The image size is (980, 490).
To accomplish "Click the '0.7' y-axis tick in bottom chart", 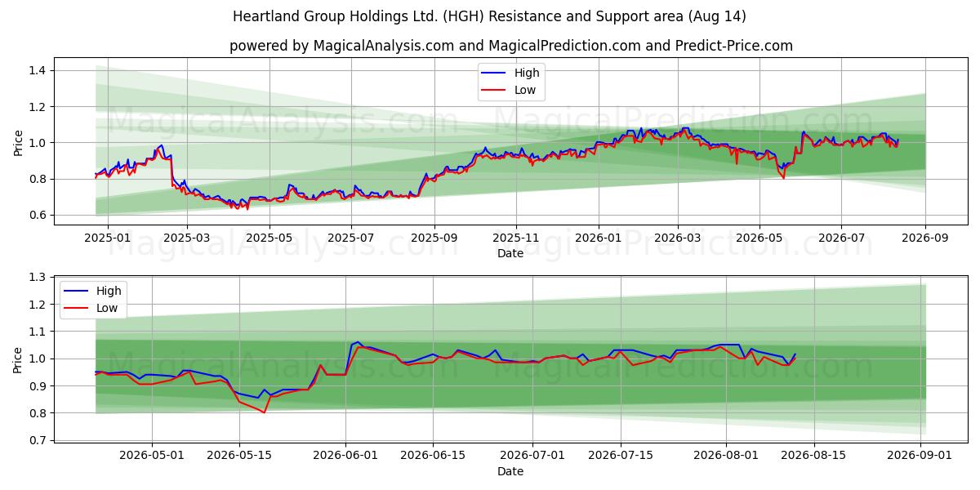I will click(x=39, y=441).
